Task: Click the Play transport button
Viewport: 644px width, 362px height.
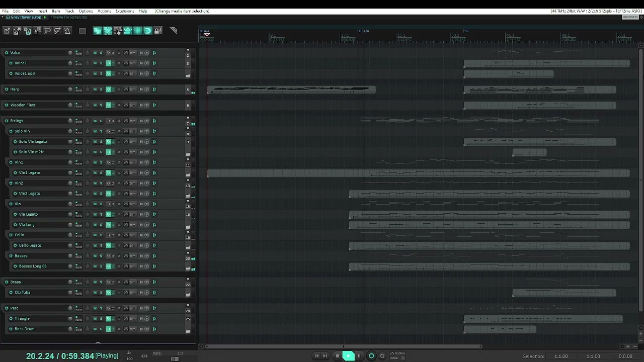Action: pyautogui.click(x=348, y=356)
